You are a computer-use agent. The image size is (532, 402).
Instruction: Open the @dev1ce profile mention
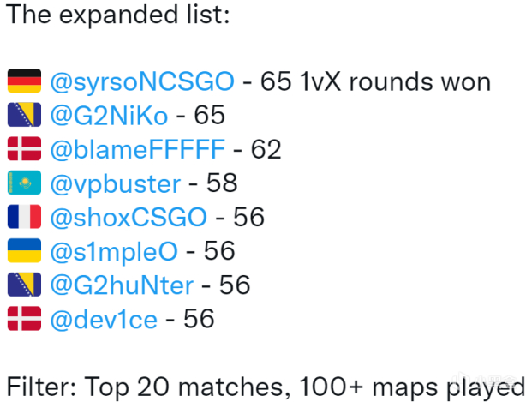click(x=104, y=319)
